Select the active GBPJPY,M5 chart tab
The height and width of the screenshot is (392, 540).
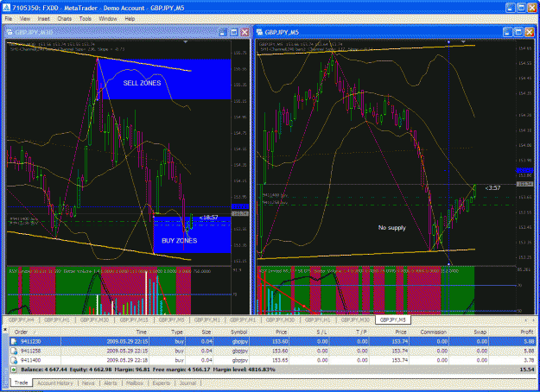(392, 320)
